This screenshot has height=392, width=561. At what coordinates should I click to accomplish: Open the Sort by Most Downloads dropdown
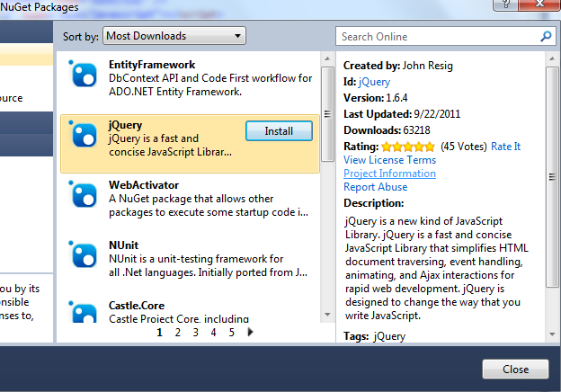coord(174,36)
